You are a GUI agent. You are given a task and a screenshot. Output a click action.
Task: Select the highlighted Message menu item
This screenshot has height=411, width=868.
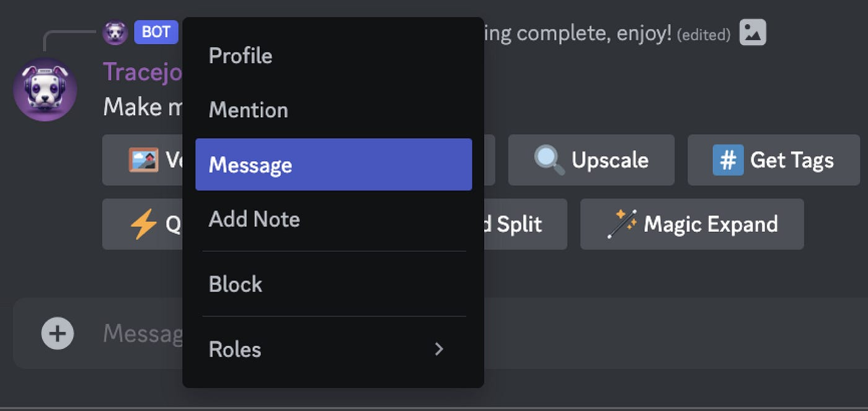click(x=334, y=164)
